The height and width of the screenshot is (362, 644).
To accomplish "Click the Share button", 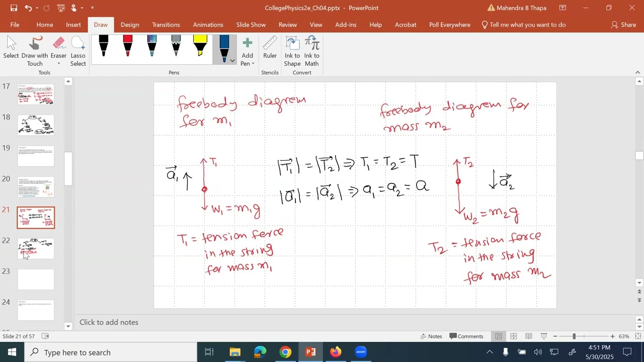I will pos(623,25).
